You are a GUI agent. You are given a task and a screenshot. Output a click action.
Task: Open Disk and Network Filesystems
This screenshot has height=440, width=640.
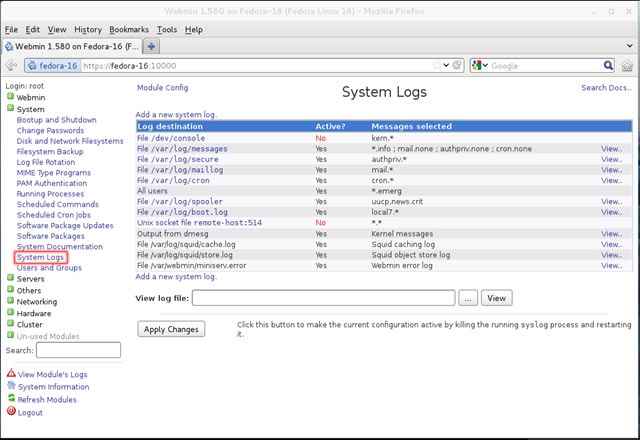click(70, 141)
